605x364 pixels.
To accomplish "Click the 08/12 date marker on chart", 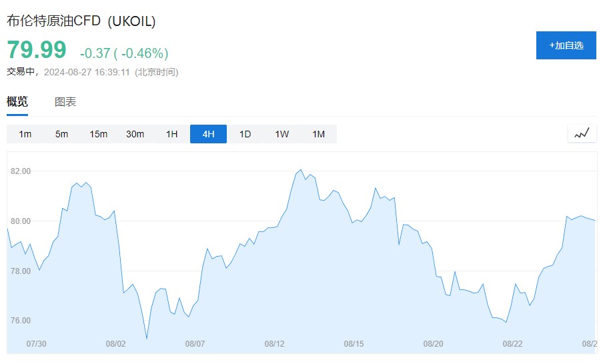I will pos(274,344).
